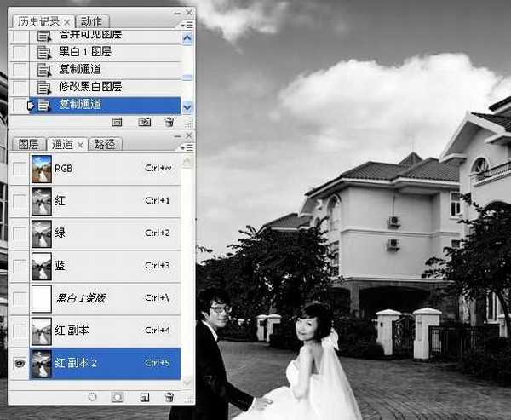This screenshot has width=511, height=420.
Task: Select the 黑白 1 图层 history state
Action: tap(85, 52)
